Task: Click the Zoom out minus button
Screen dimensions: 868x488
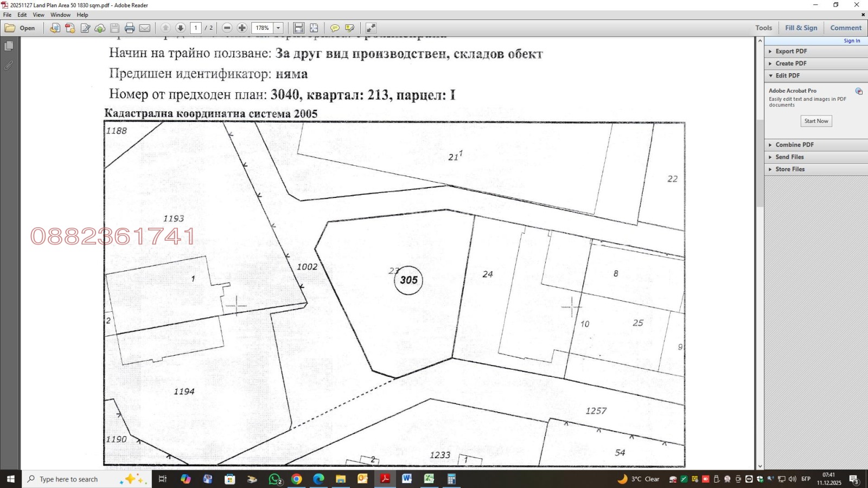Action: [227, 28]
